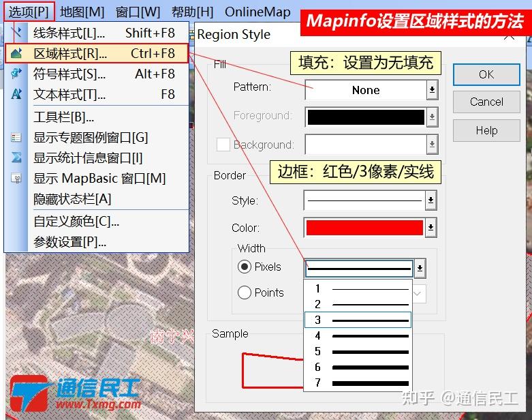Screen dimensions: 532x420
Task: Choose 区域样式[R]... menu entry
Action: click(x=97, y=53)
